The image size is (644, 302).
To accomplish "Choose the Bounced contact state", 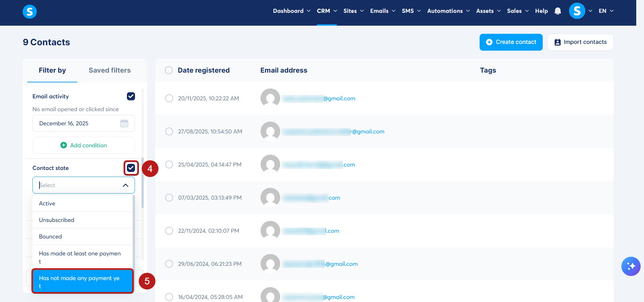I will pyautogui.click(x=82, y=236).
